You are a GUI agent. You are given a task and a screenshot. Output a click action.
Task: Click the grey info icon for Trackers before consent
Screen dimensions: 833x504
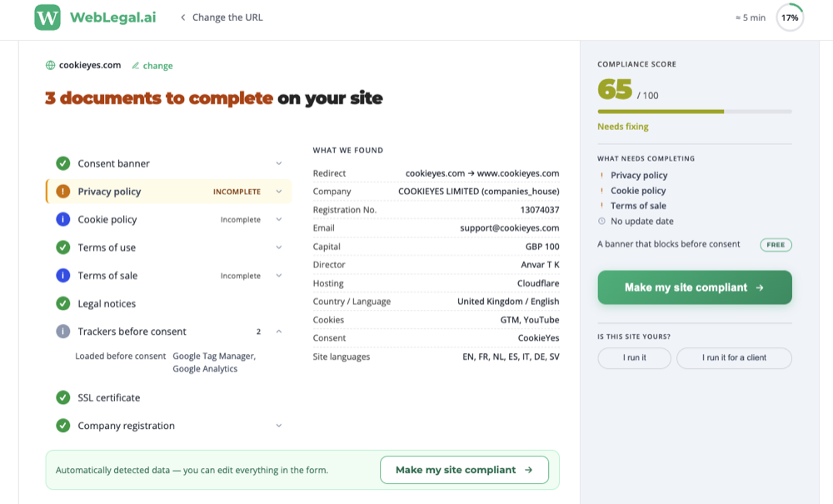(x=63, y=332)
